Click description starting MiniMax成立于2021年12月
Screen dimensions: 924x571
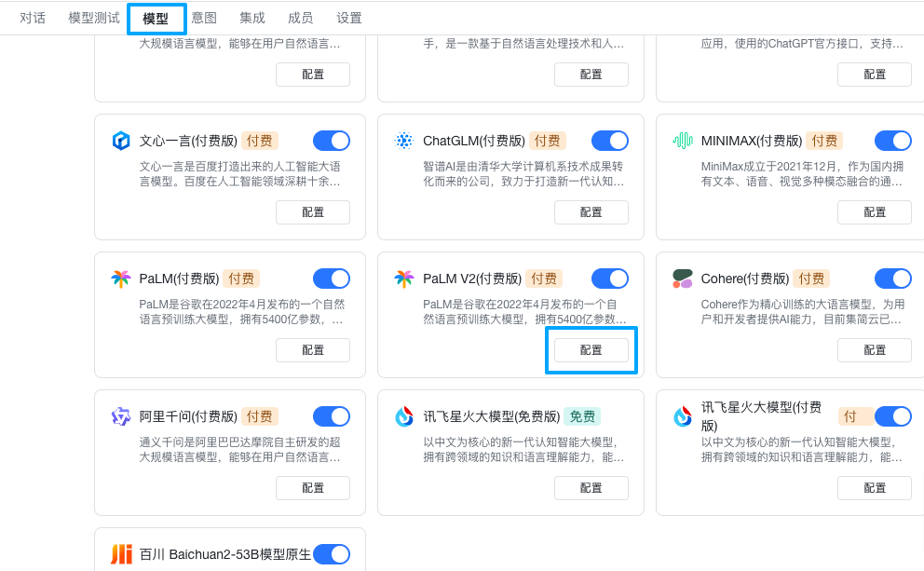pos(802,174)
